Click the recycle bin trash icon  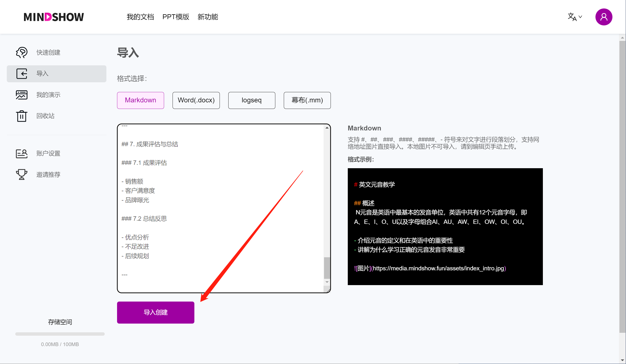tap(22, 116)
